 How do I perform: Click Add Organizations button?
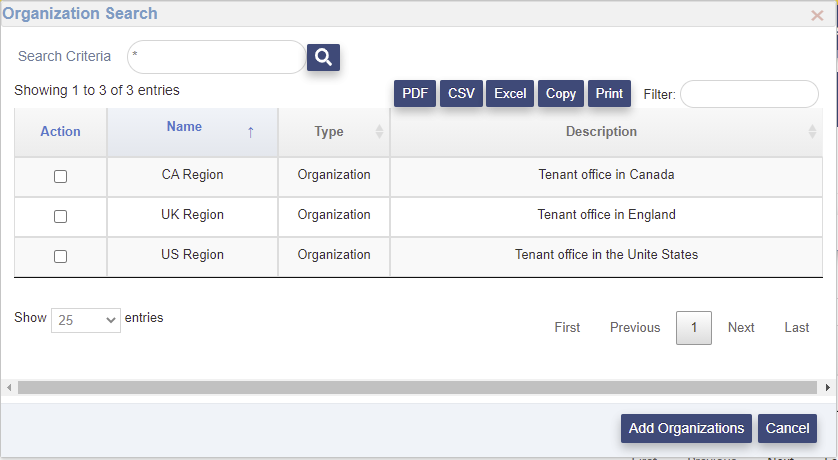pos(686,428)
